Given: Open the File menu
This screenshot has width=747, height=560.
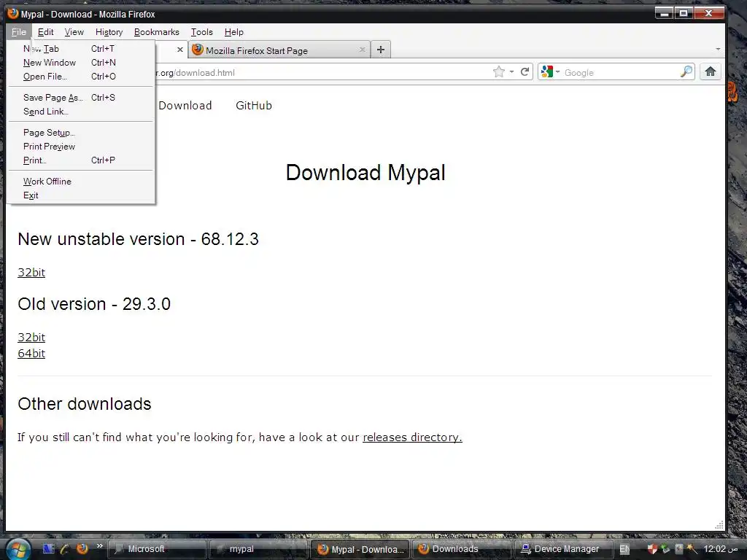Looking at the screenshot, I should 18,32.
